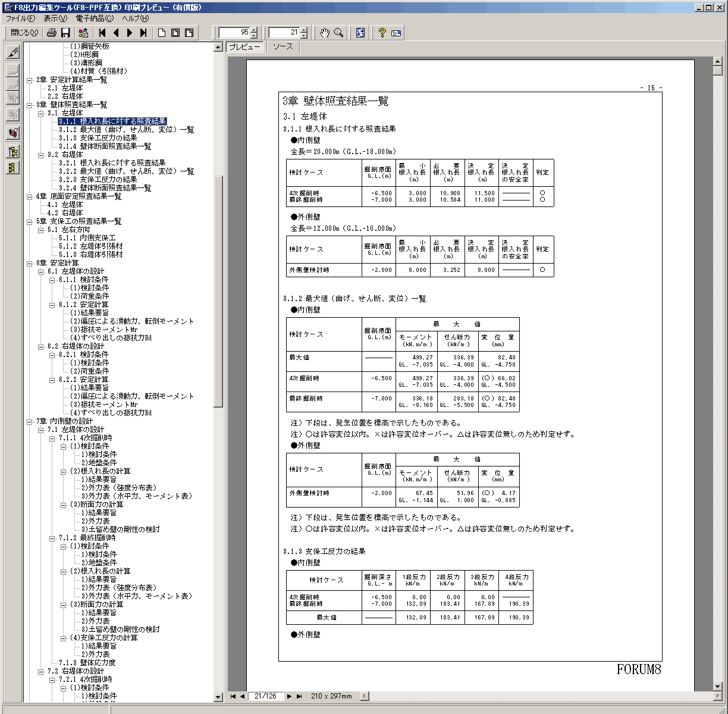This screenshot has width=728, height=714.
Task: Open the ファイル(F) menu
Action: (x=20, y=18)
